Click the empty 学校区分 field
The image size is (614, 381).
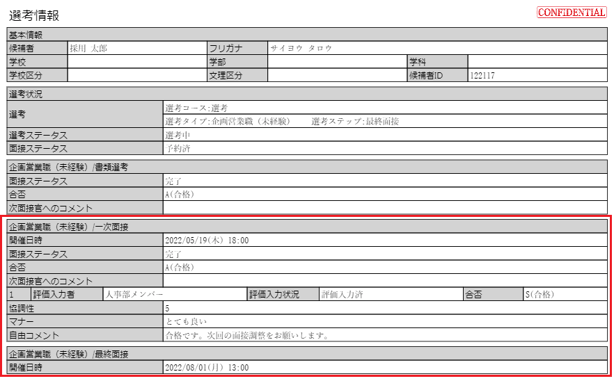point(137,75)
